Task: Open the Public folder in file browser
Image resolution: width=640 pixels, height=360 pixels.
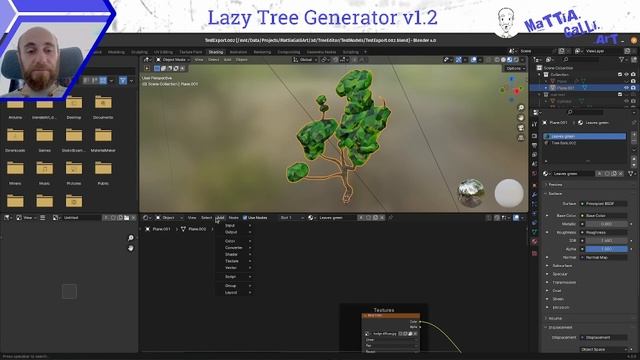Action: (103, 173)
